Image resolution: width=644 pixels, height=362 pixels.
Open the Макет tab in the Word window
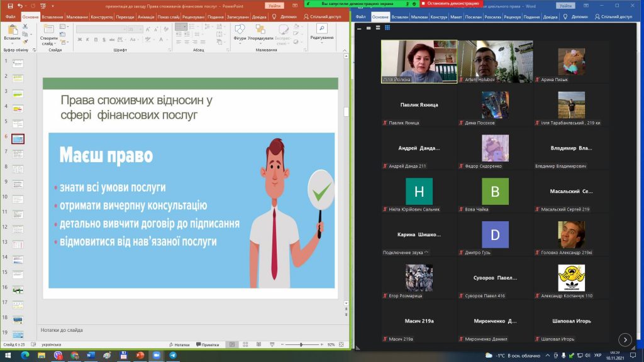tap(456, 17)
